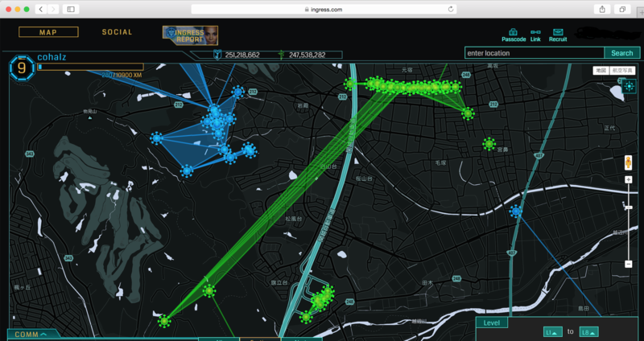The width and height of the screenshot is (644, 341).
Task: Click the map zoom slider handle
Action: click(x=628, y=208)
